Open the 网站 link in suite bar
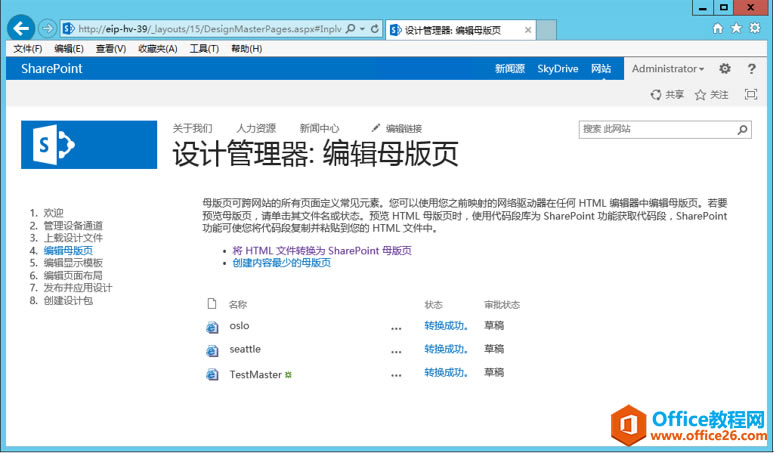The width and height of the screenshot is (774, 453). click(x=601, y=69)
